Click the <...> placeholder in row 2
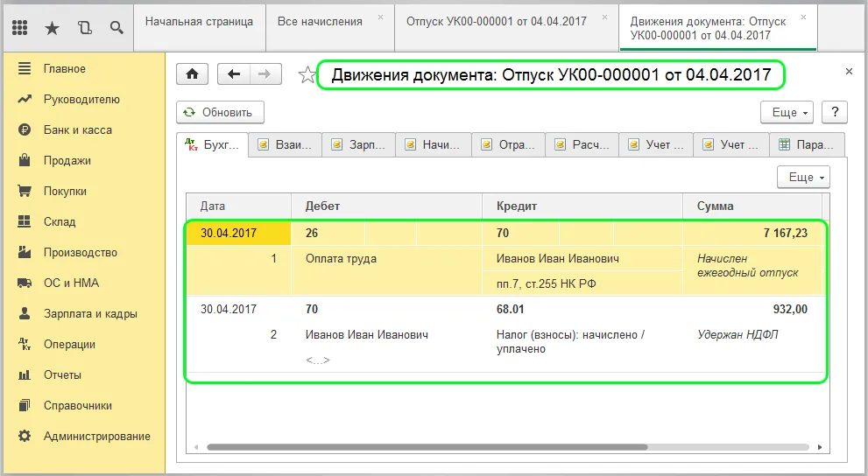The image size is (868, 476). pyautogui.click(x=318, y=360)
